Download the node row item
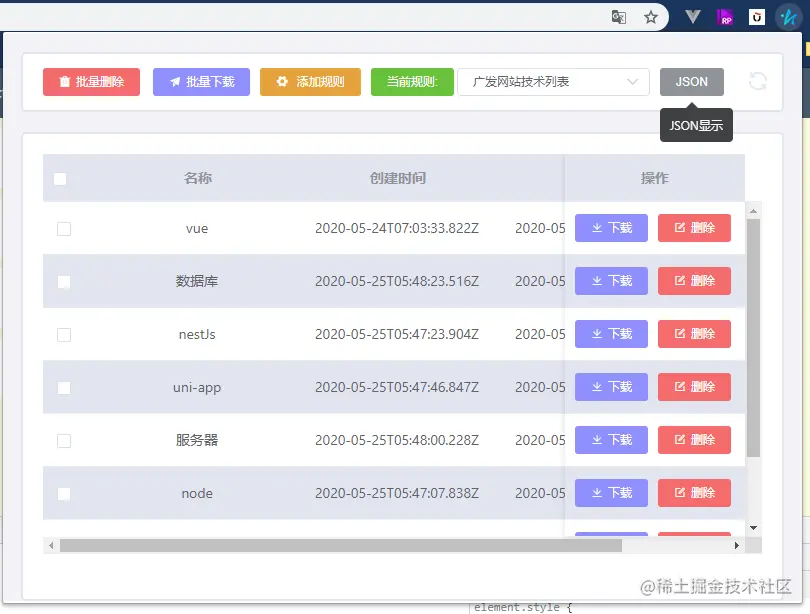The image size is (810, 614). 611,493
